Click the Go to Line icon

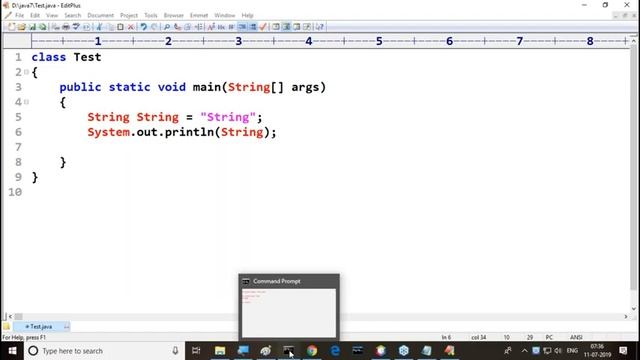point(198,27)
